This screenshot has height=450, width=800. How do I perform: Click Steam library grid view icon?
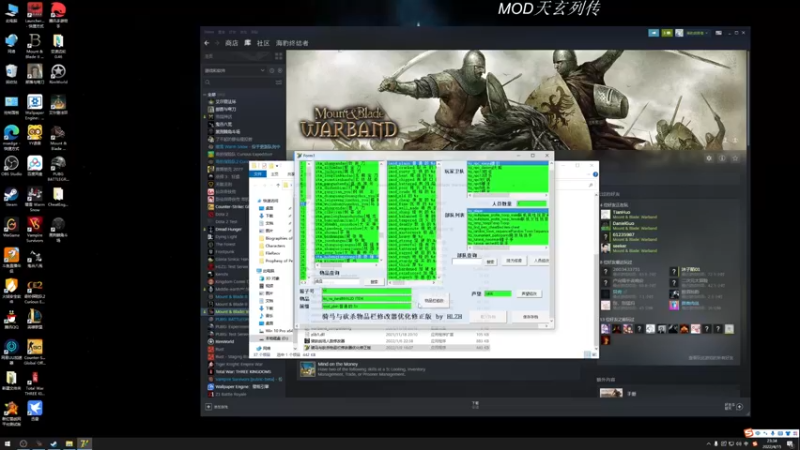(x=279, y=56)
